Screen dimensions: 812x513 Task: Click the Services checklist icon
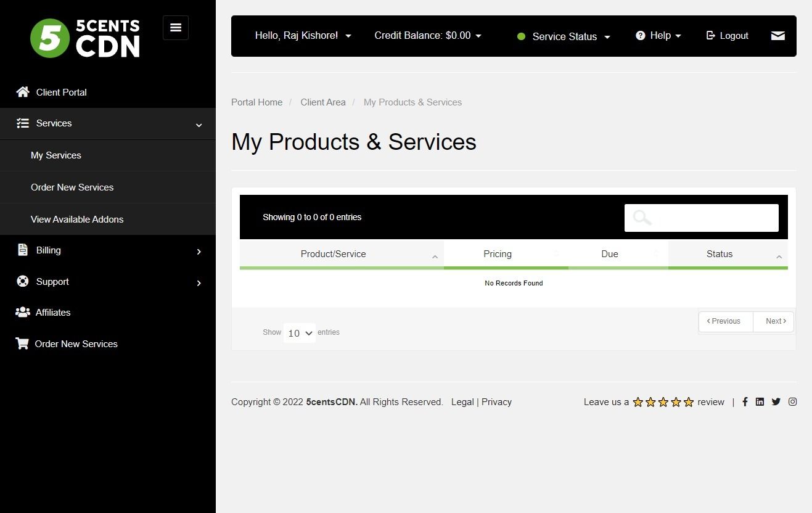pyautogui.click(x=23, y=123)
